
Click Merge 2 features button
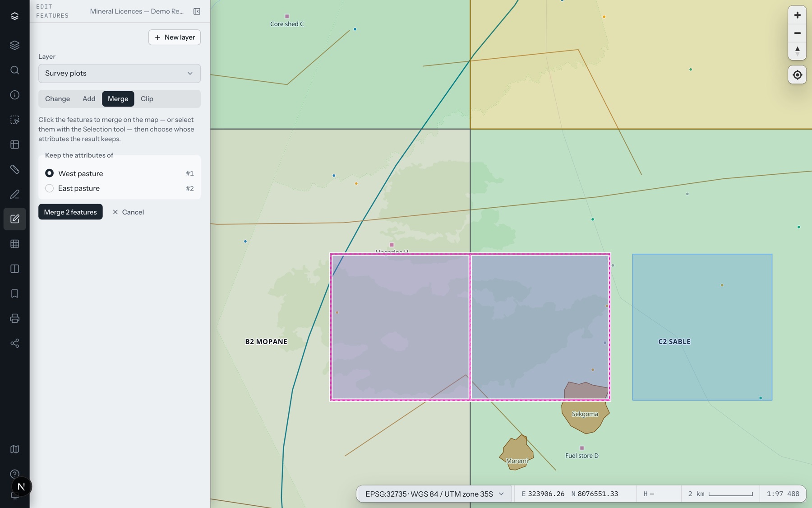70,212
